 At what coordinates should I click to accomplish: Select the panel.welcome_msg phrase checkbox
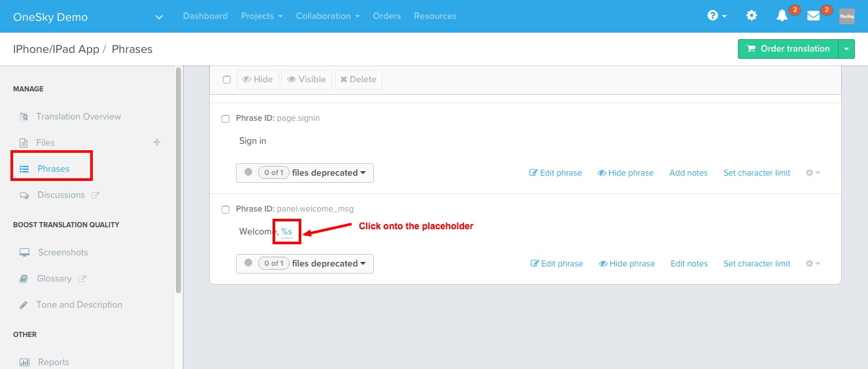[225, 210]
